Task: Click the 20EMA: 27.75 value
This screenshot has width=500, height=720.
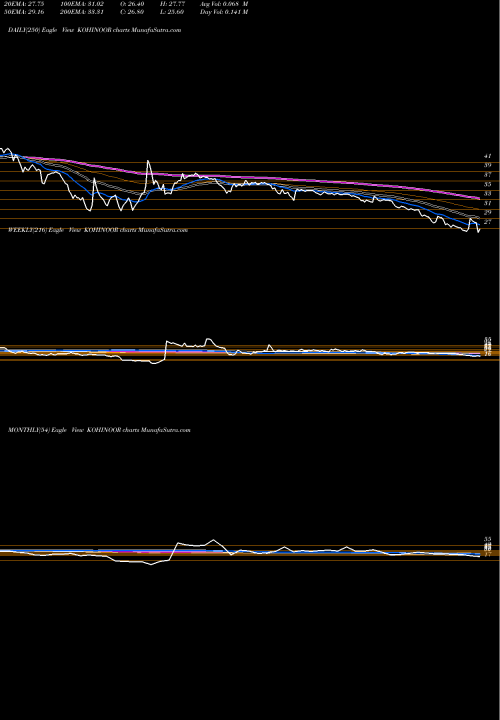Action: tap(24, 3)
